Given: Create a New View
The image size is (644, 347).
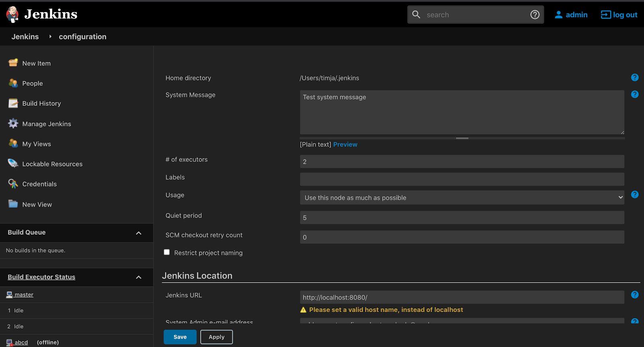Looking at the screenshot, I should [37, 204].
